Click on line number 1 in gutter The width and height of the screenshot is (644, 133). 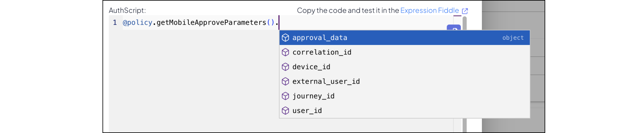click(115, 22)
